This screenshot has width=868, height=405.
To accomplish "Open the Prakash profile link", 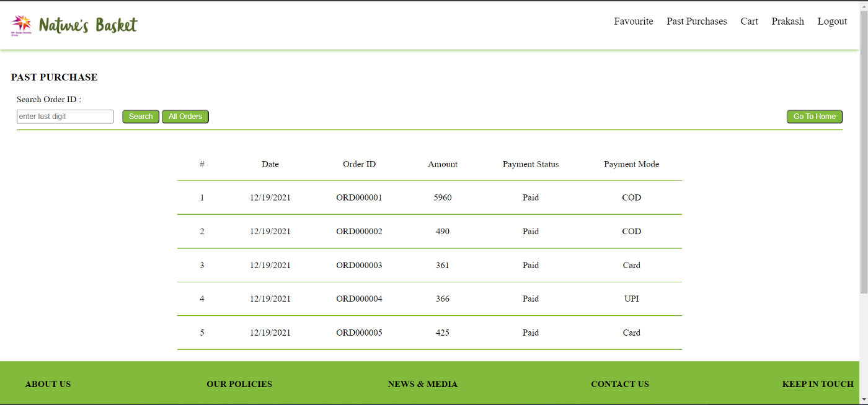I will tap(787, 21).
